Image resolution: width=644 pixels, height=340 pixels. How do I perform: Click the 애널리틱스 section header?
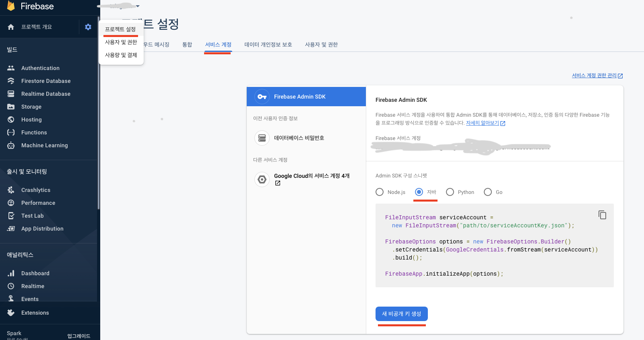coord(20,255)
